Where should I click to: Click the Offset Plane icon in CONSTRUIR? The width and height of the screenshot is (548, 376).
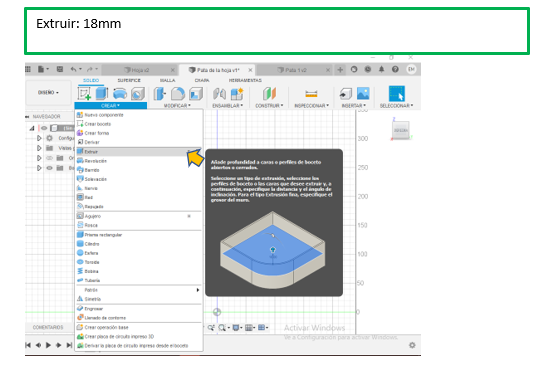pyautogui.click(x=269, y=94)
